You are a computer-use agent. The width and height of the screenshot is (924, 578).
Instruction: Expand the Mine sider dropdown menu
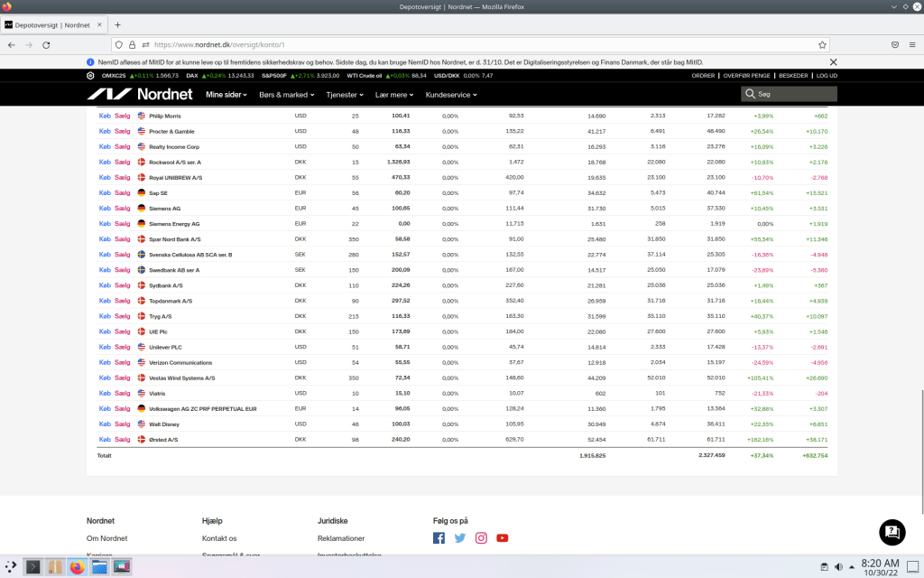click(x=226, y=95)
